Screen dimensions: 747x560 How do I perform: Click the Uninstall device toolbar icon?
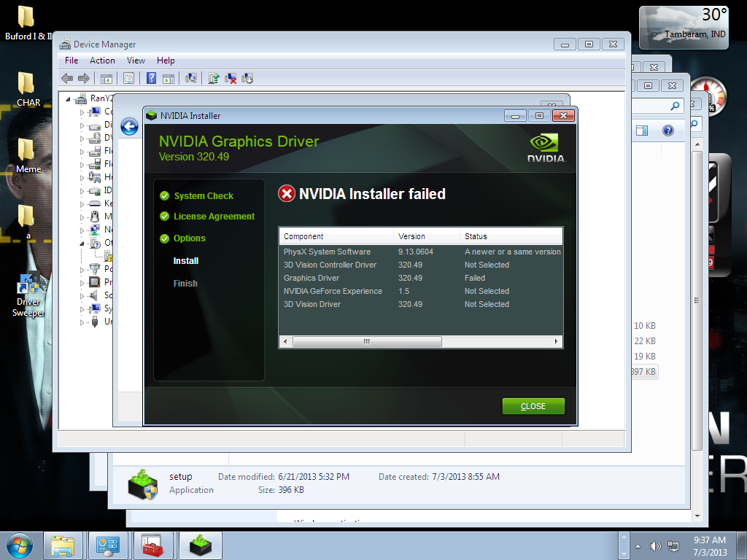[231, 79]
